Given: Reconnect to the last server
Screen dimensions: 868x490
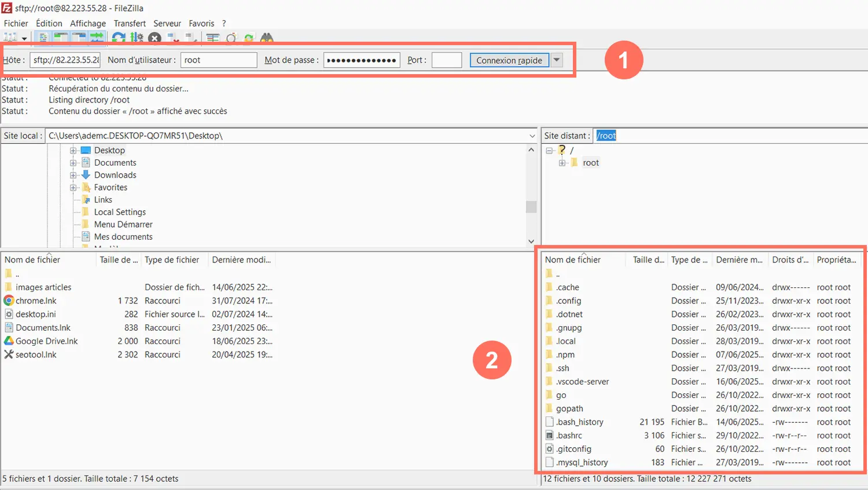Looking at the screenshot, I should coord(191,38).
